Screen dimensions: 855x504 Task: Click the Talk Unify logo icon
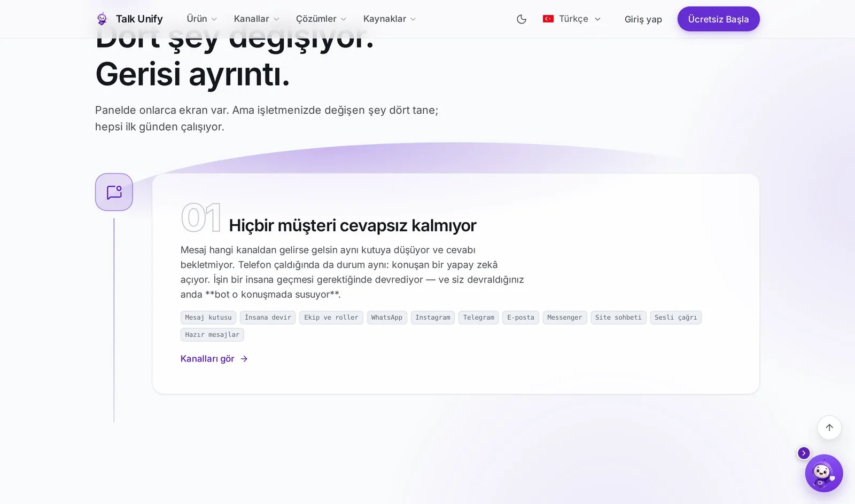click(102, 19)
